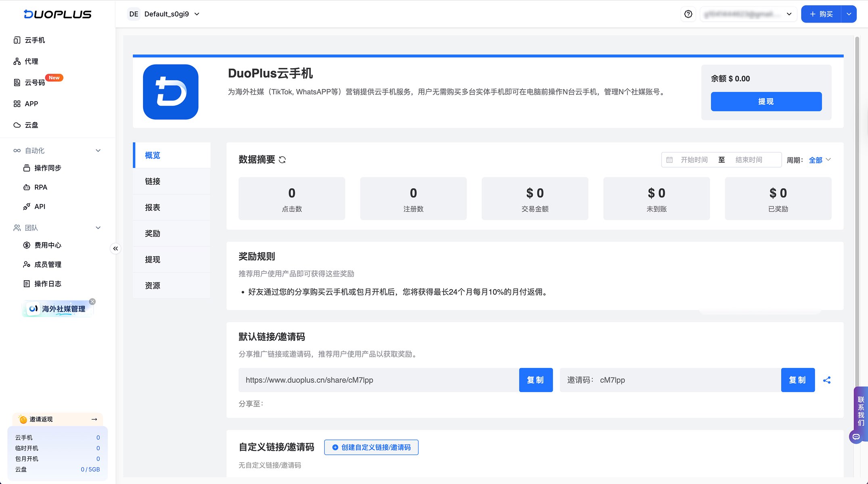Click the share icon next to invite code
This screenshot has height=484, width=868.
click(827, 380)
